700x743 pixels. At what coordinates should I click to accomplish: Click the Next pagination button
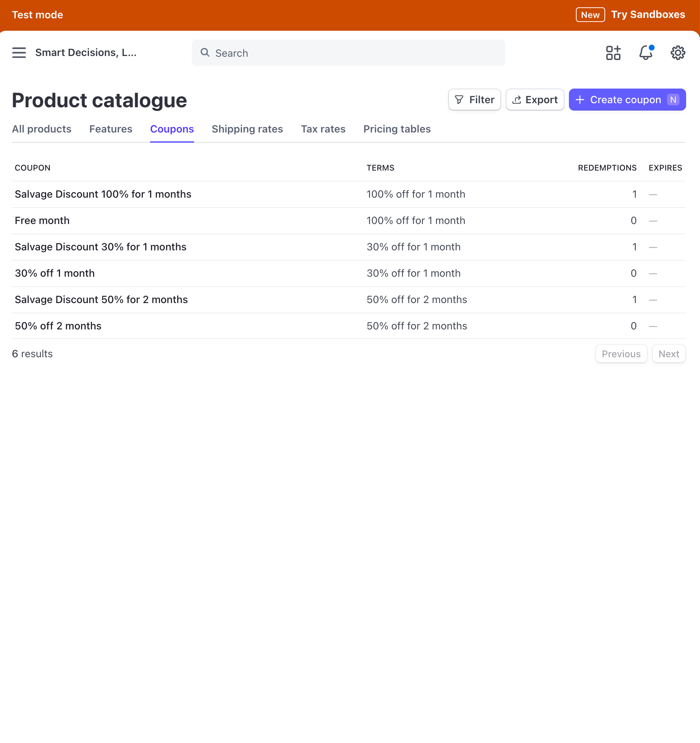(668, 354)
